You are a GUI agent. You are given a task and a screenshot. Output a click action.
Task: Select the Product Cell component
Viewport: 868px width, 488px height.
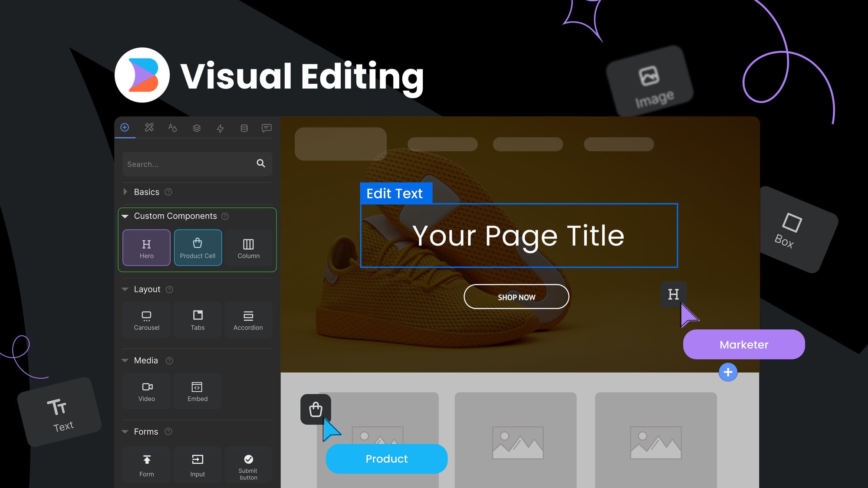point(197,248)
